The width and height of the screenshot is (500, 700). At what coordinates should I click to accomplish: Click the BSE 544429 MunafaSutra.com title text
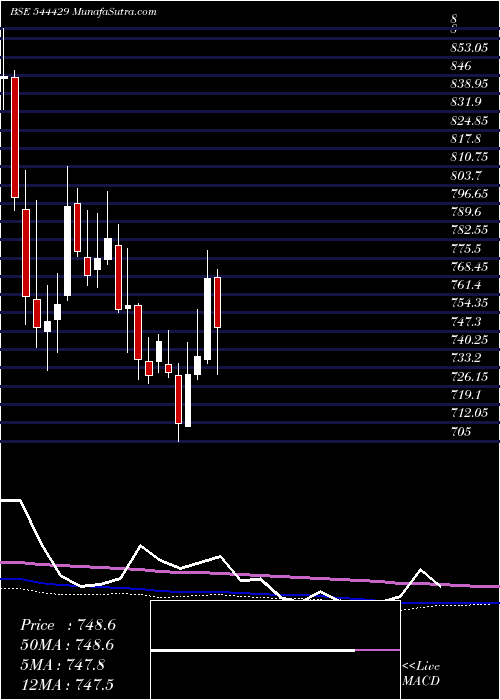click(x=83, y=12)
